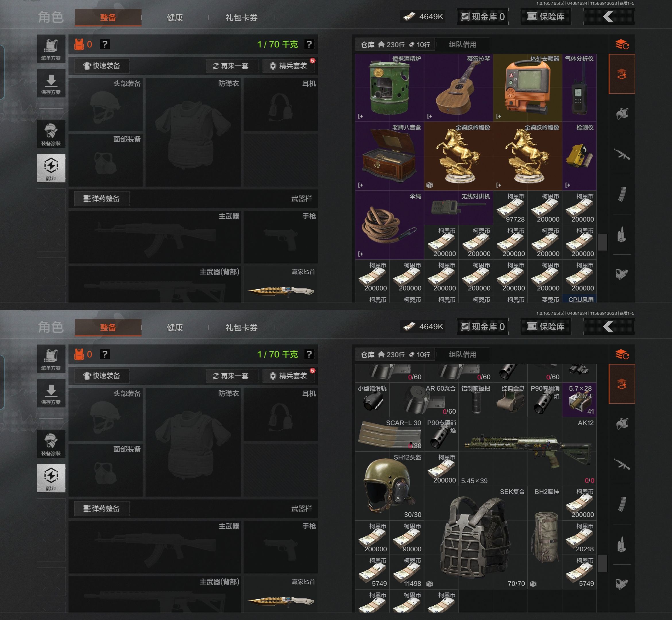This screenshot has height=620, width=672.
Task: Click the 经典全息 holographic sight item
Action: [x=510, y=400]
